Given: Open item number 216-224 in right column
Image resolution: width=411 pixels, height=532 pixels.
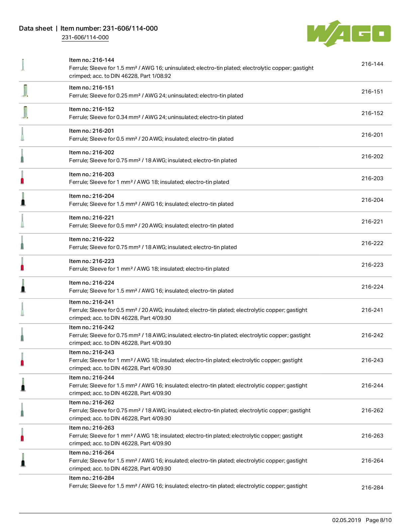Looking at the screenshot, I should click(372, 287).
